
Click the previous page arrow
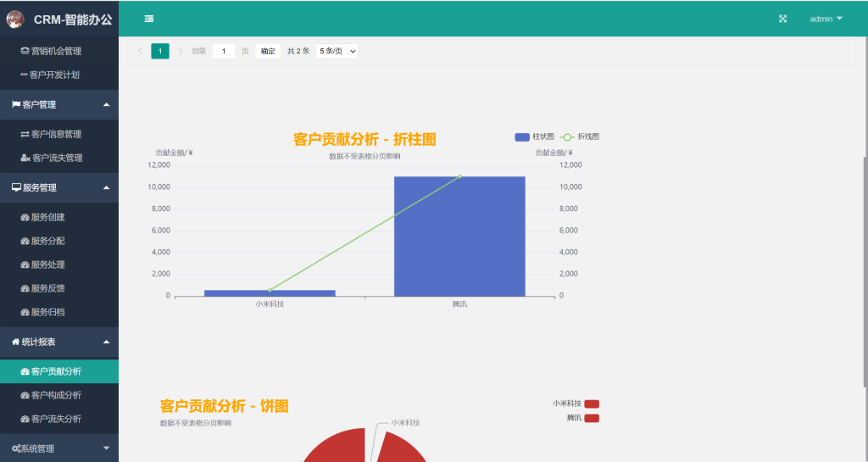140,51
